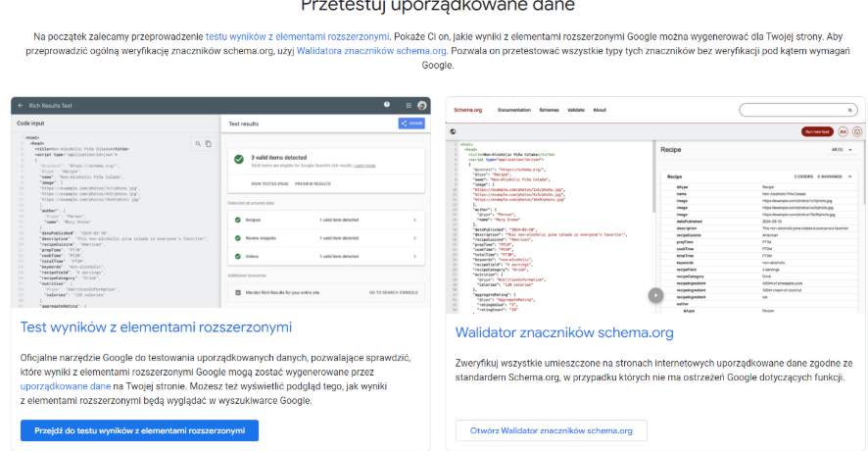This screenshot has width=868, height=451.
Task: Click 'Otwórz Walidator znaczników schema.org' button
Action: [x=551, y=430]
